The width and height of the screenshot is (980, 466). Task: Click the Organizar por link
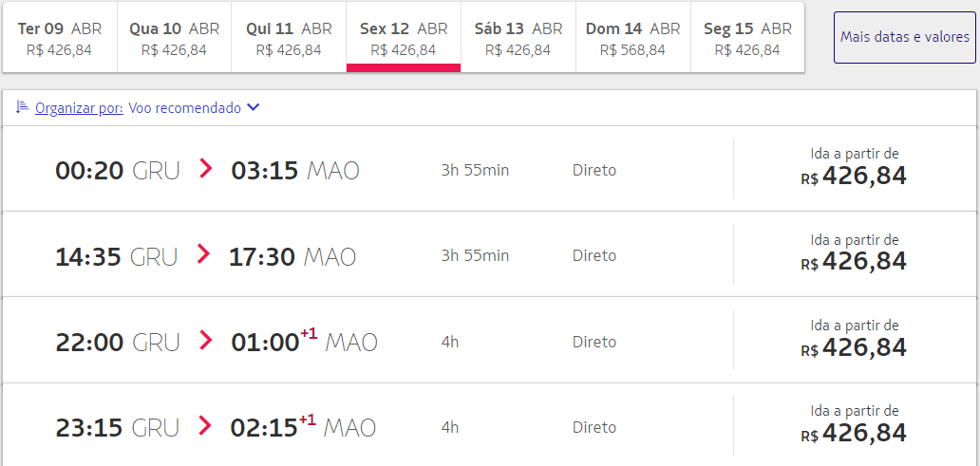79,108
